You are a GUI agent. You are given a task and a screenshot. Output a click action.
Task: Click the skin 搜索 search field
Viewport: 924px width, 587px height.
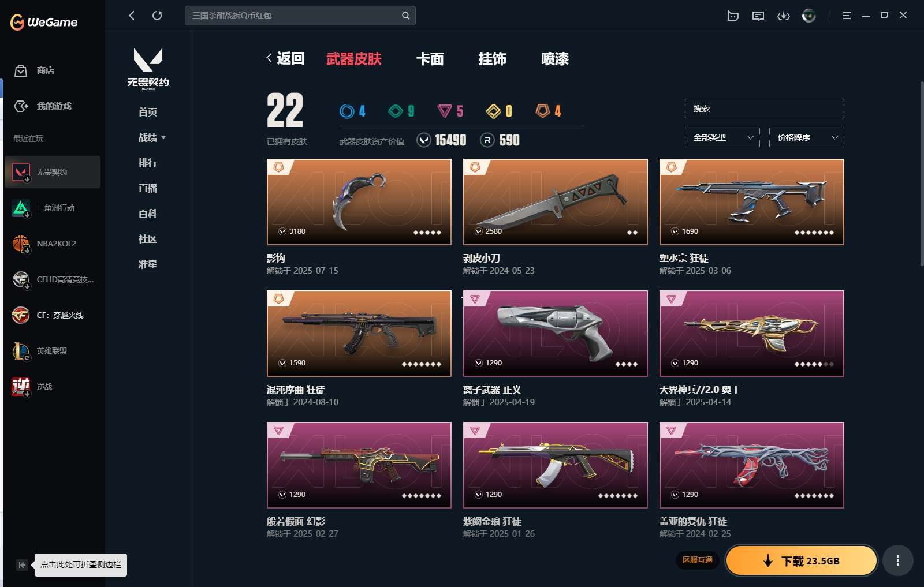tap(765, 109)
